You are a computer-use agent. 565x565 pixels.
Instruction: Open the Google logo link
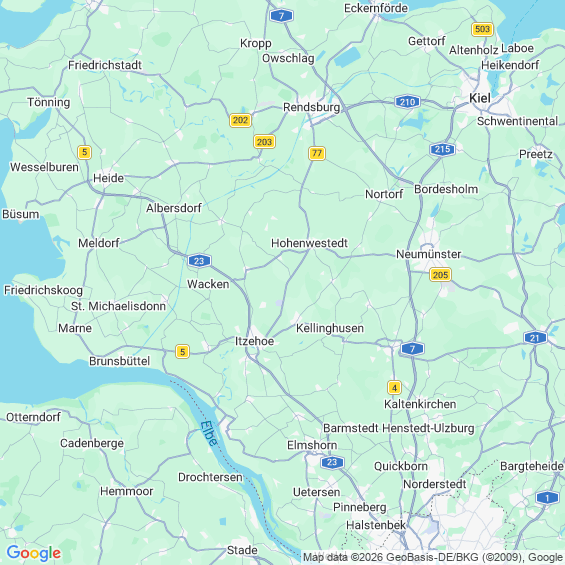34,553
